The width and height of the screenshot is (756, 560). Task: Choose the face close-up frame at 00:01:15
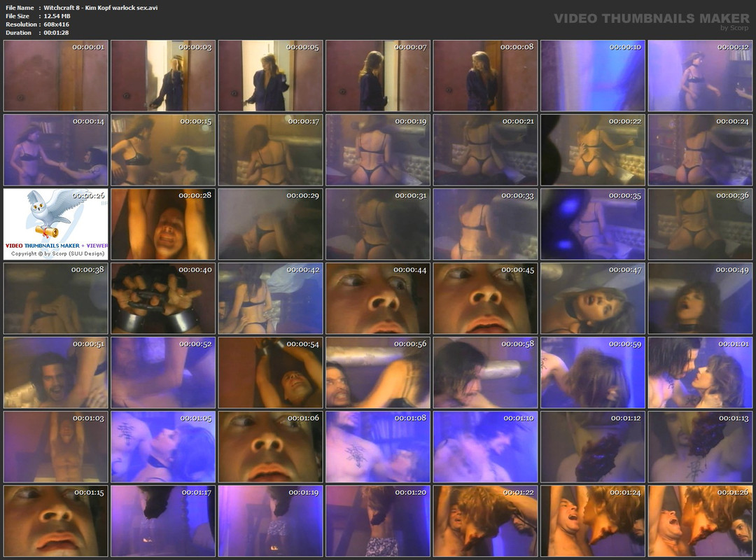tap(56, 521)
